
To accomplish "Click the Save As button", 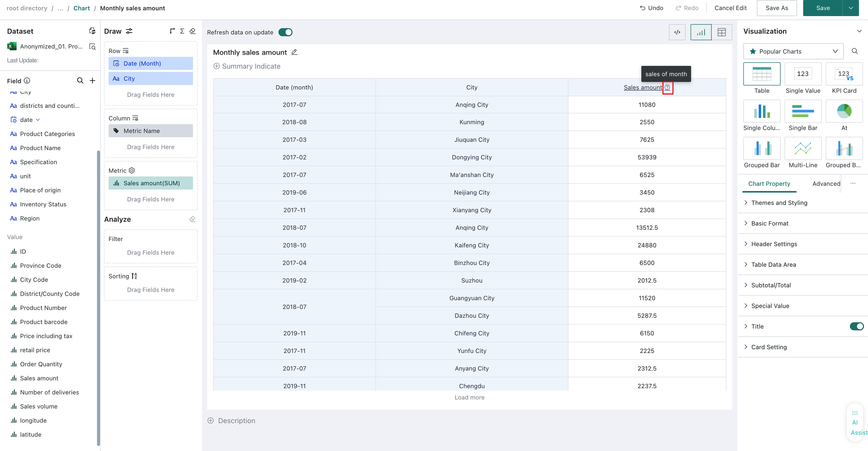I will pyautogui.click(x=776, y=8).
